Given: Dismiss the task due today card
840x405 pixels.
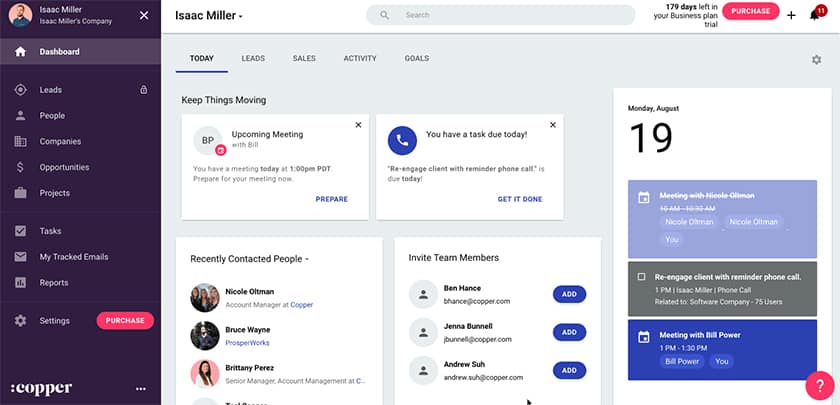Looking at the screenshot, I should click(553, 125).
